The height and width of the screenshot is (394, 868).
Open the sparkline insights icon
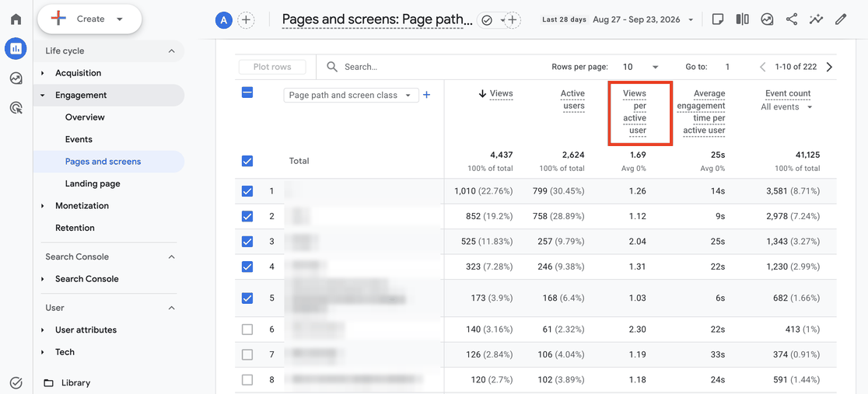click(816, 19)
